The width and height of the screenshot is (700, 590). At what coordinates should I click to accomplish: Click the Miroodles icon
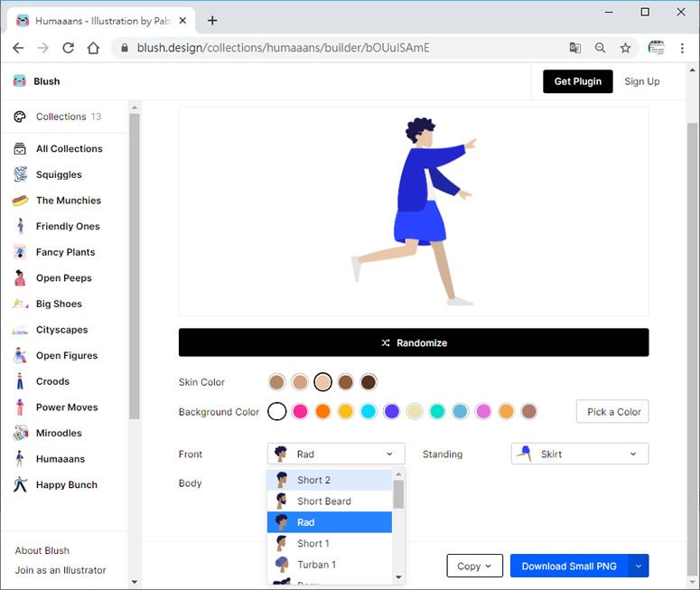click(20, 433)
